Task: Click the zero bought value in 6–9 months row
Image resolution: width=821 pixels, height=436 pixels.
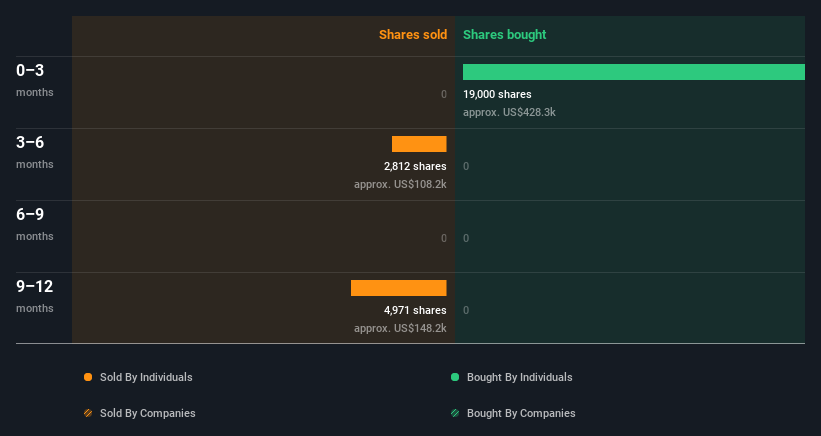Action: point(466,238)
